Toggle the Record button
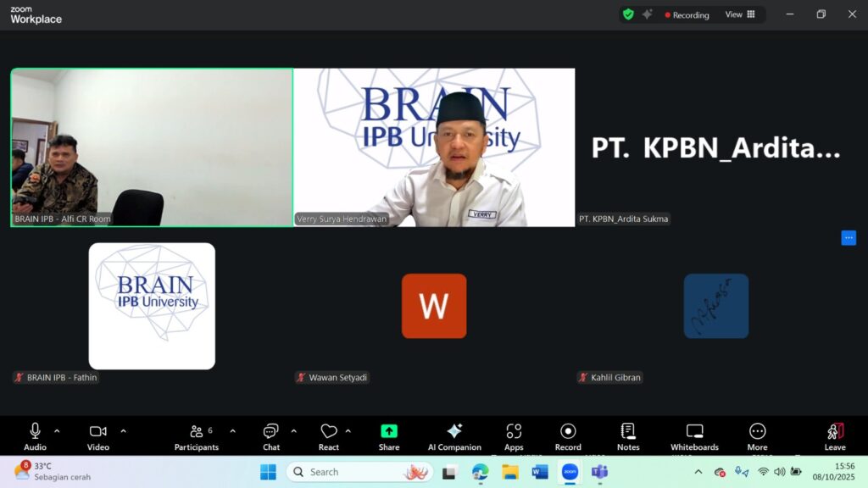 click(x=568, y=435)
